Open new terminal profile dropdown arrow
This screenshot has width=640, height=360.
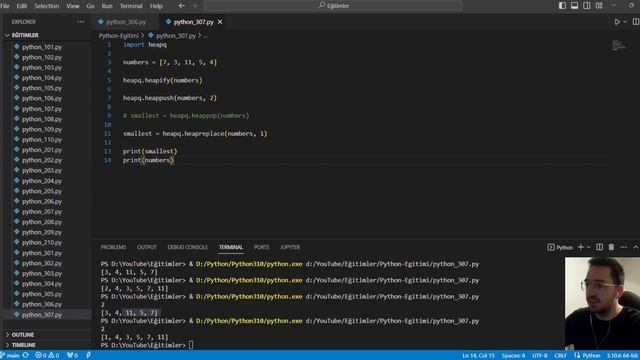click(588, 247)
